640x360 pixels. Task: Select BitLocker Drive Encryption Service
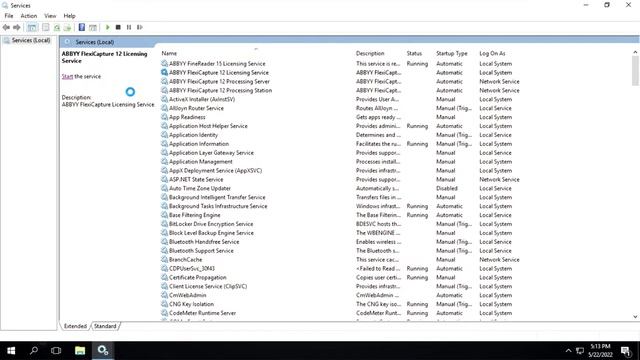pyautogui.click(x=211, y=224)
